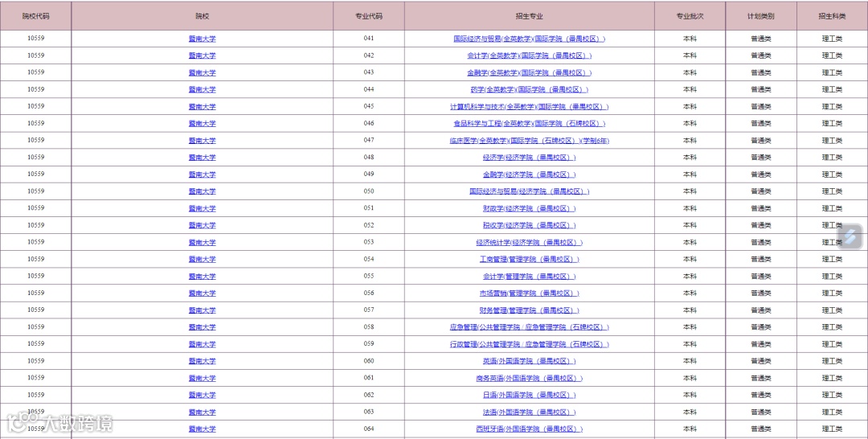Click the 院校 column header

(x=202, y=16)
